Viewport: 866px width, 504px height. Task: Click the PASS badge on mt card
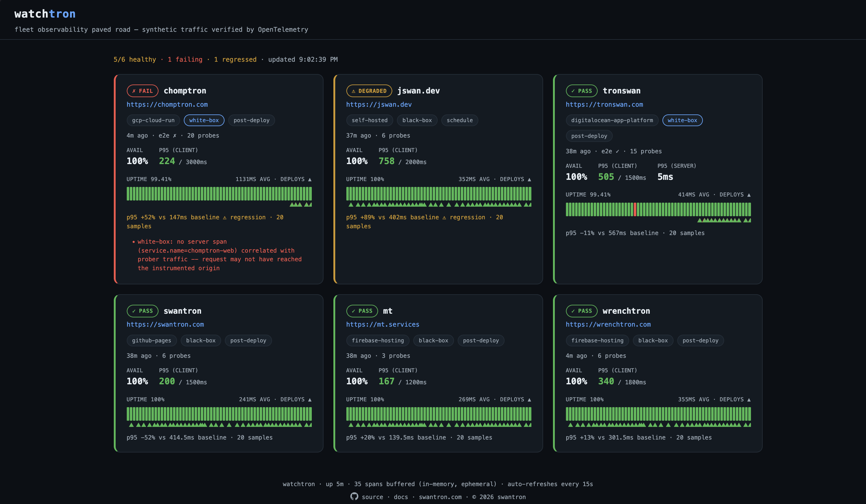[362, 311]
